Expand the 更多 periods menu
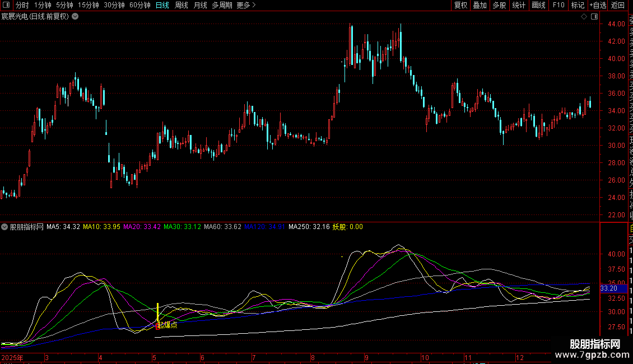Screen dimensions: 633x364 [246, 6]
